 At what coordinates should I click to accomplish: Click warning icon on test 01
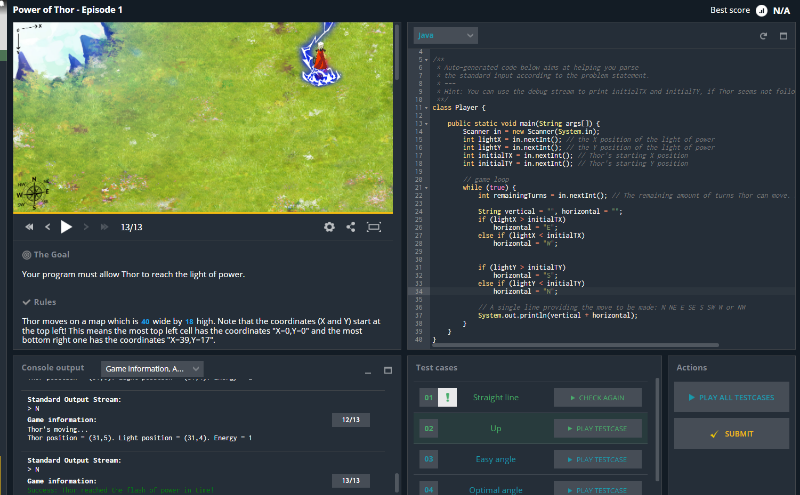click(x=447, y=398)
